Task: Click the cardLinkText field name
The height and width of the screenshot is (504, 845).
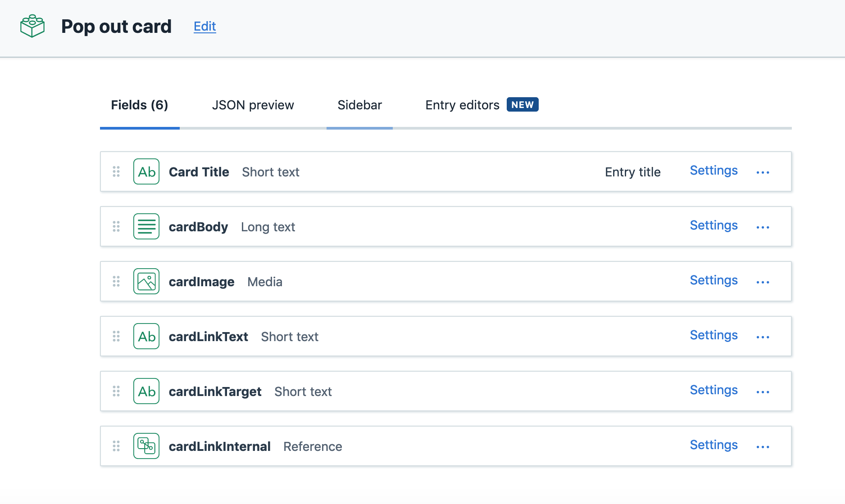Action: [208, 337]
